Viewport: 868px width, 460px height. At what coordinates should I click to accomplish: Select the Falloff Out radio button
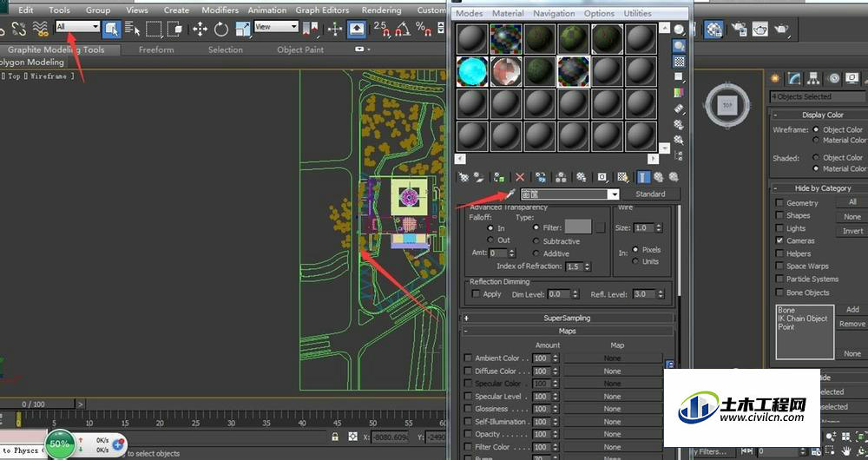click(490, 240)
